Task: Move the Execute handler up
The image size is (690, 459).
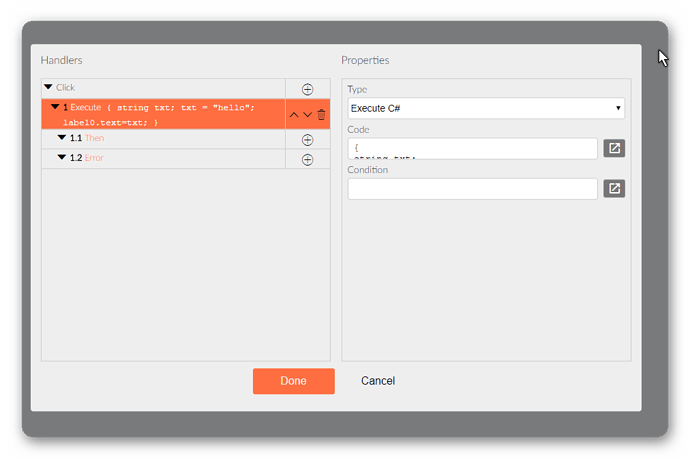Action: tap(294, 115)
